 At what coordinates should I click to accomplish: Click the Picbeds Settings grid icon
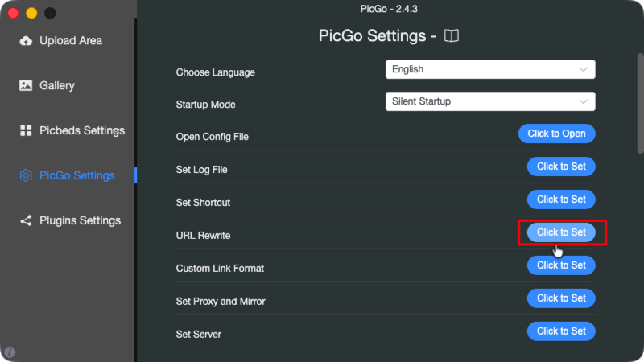(26, 130)
